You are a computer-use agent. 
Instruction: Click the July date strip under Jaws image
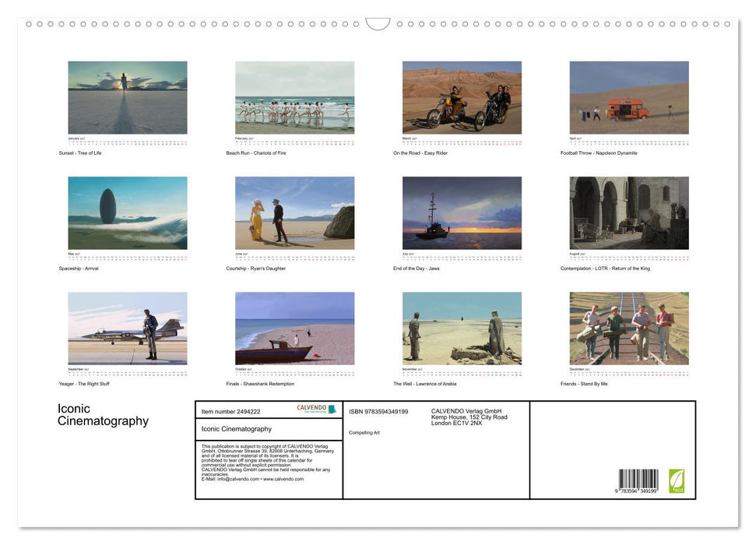coord(462,257)
